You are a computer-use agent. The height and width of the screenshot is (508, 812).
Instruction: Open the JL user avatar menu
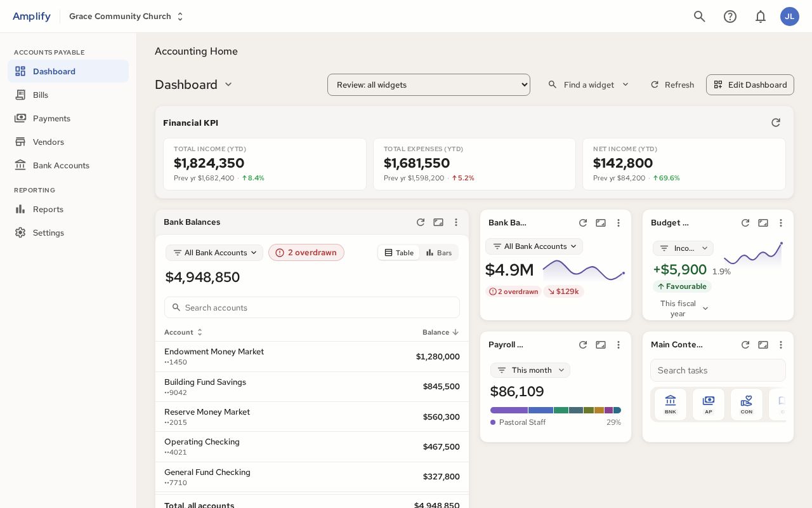click(790, 17)
